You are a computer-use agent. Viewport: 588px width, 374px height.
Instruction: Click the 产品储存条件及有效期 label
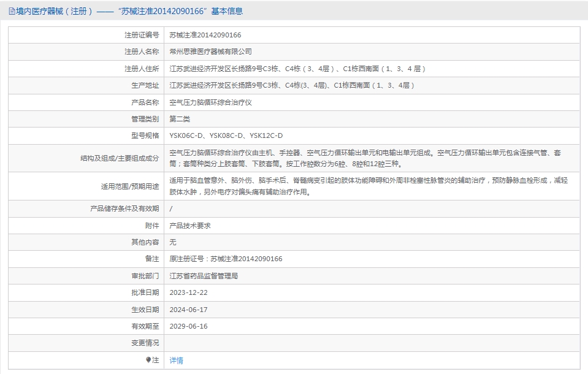[x=124, y=208]
